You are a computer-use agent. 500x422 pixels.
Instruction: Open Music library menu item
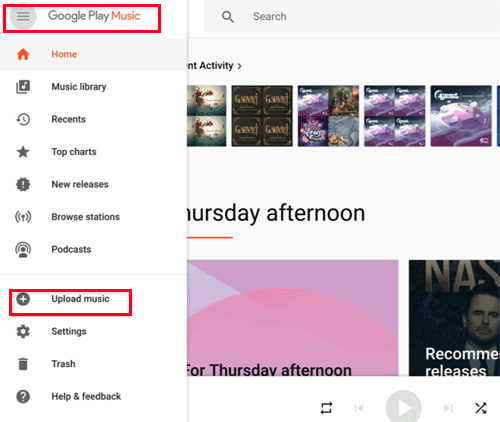point(79,87)
